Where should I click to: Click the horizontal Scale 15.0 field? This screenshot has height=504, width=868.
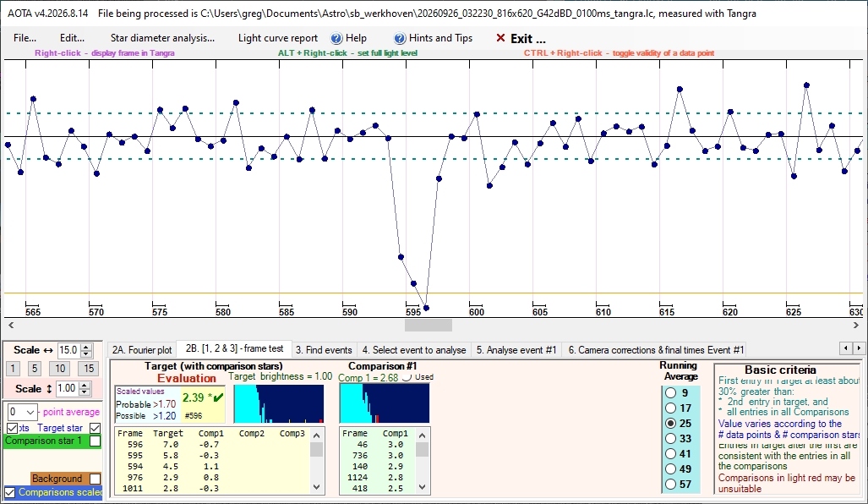coord(69,351)
